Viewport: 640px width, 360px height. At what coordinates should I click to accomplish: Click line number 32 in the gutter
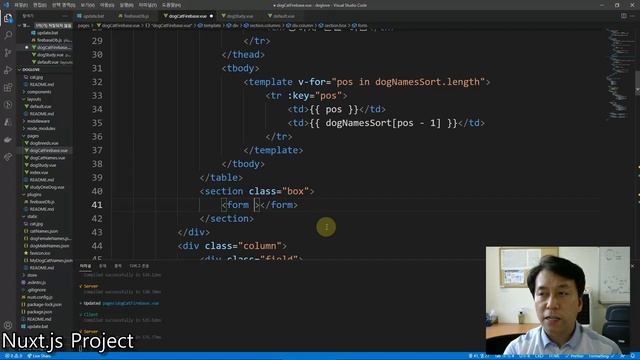[97, 82]
